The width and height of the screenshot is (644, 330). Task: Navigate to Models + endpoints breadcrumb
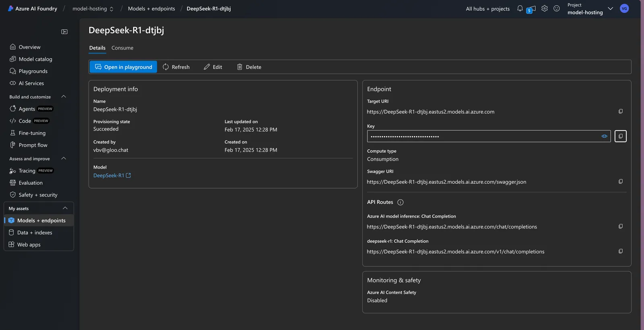151,9
